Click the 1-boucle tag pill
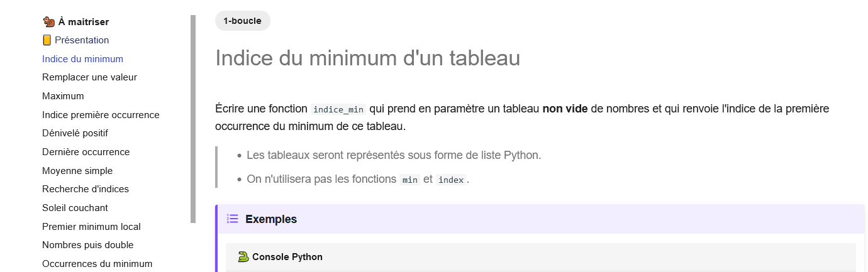The height and width of the screenshot is (272, 868). pyautogui.click(x=243, y=21)
